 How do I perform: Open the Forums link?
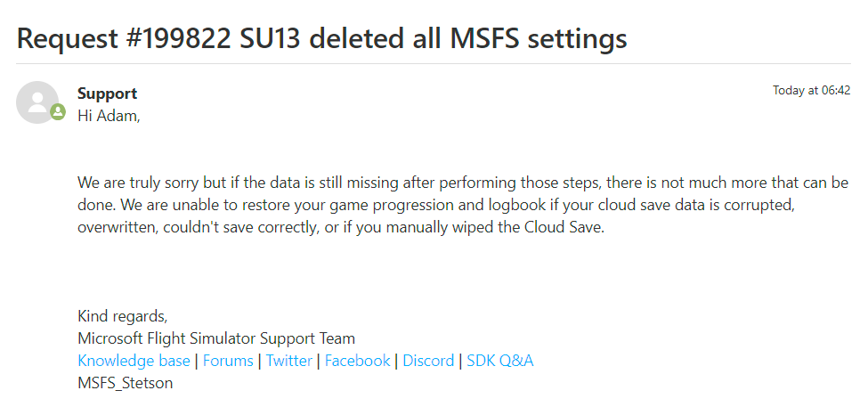tap(228, 361)
